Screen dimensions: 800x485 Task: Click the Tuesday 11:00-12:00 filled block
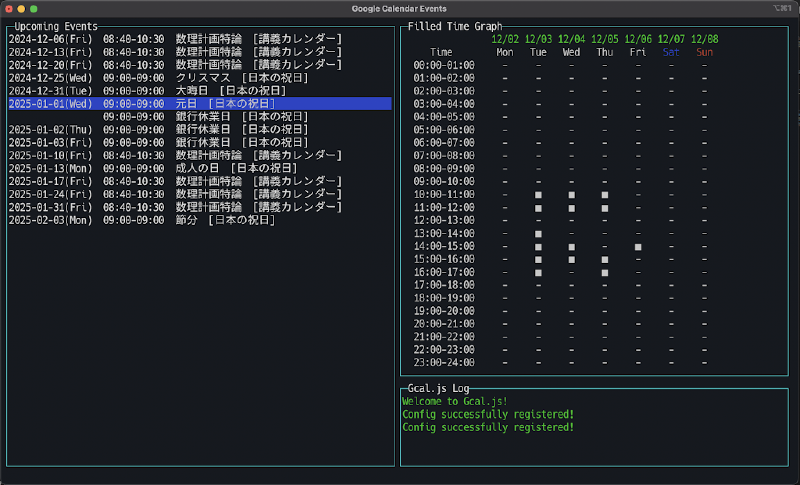[x=538, y=208]
